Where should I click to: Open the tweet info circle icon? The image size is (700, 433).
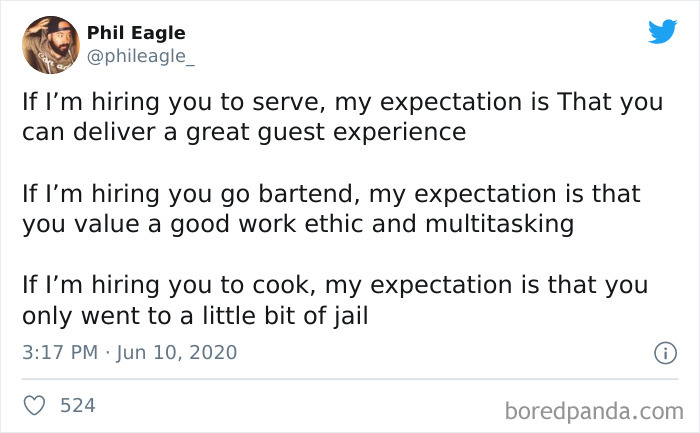[x=663, y=352]
